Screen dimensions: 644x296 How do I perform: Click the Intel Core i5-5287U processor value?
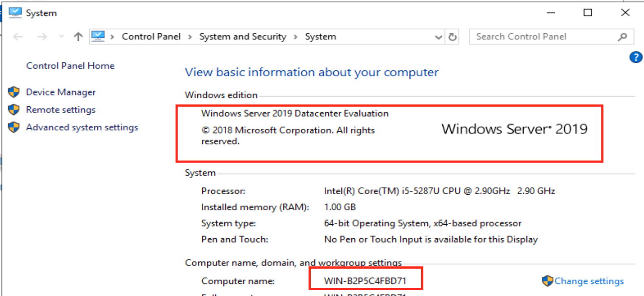tap(439, 191)
